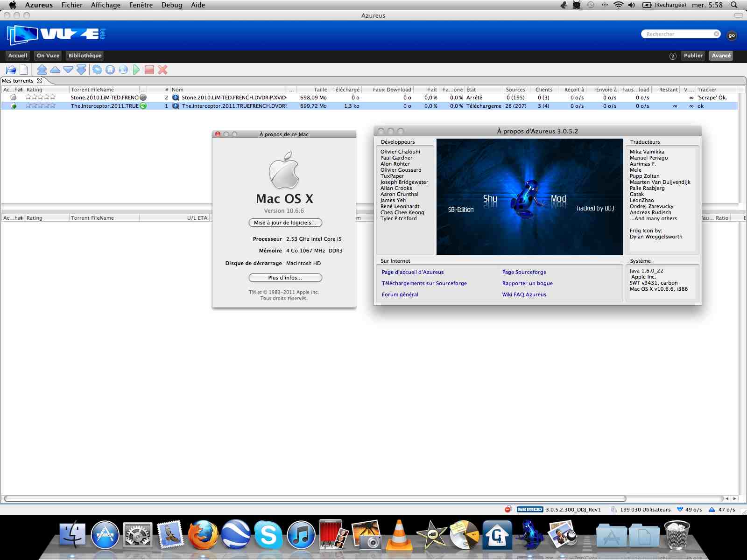747x560 pixels.
Task: Click the 199 030 Utilisateurs status entry
Action: point(641,510)
